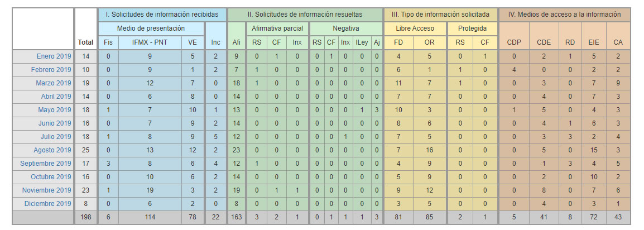Open Abril 2019 details
Image resolution: width=644 pixels, height=230 pixels.
[x=56, y=97]
